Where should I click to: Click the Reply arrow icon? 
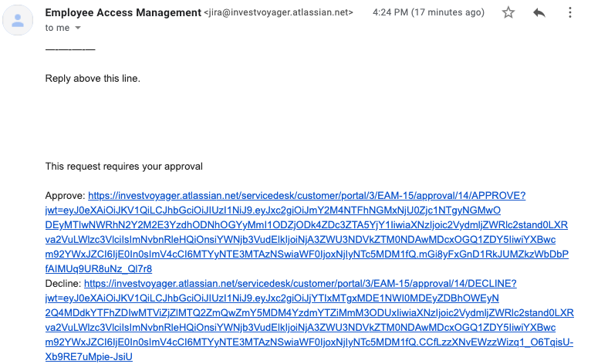click(539, 13)
